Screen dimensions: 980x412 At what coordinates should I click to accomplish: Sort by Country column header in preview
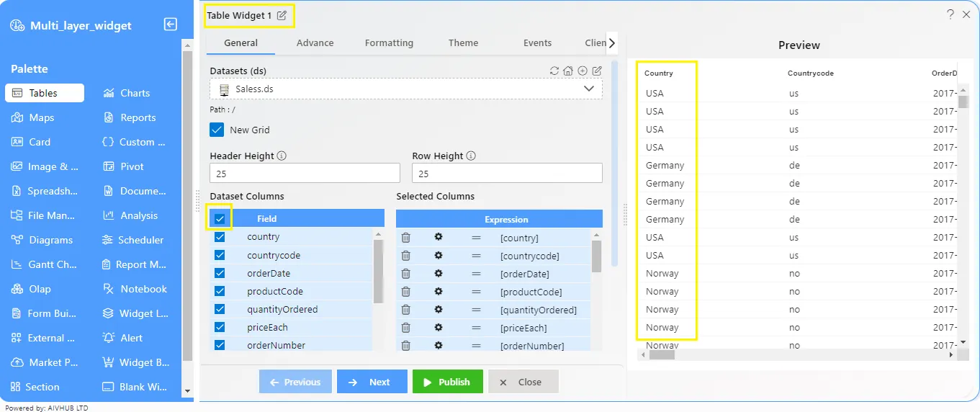click(x=658, y=73)
